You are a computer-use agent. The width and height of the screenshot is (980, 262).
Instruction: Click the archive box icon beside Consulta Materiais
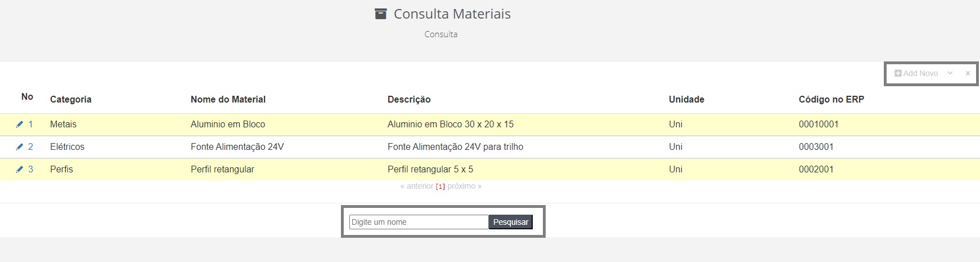click(x=381, y=14)
